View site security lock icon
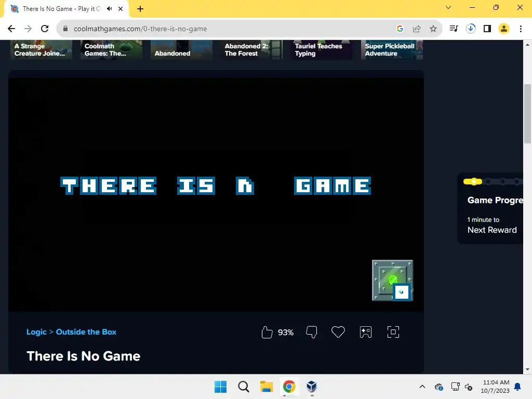 click(65, 29)
